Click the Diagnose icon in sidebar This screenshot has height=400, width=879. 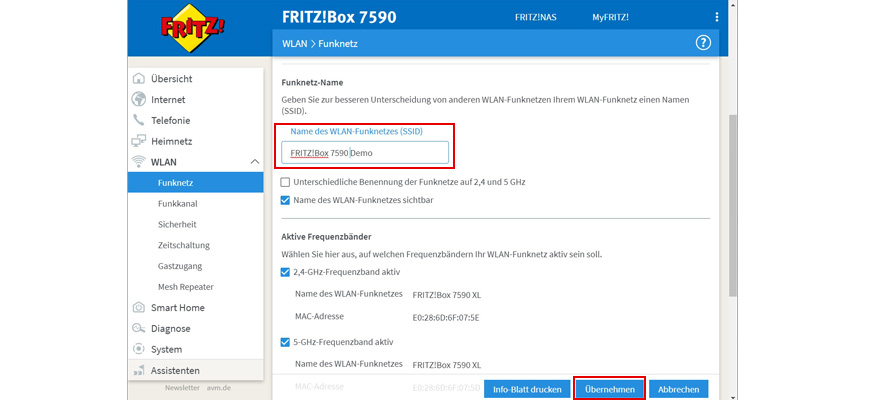coord(139,328)
